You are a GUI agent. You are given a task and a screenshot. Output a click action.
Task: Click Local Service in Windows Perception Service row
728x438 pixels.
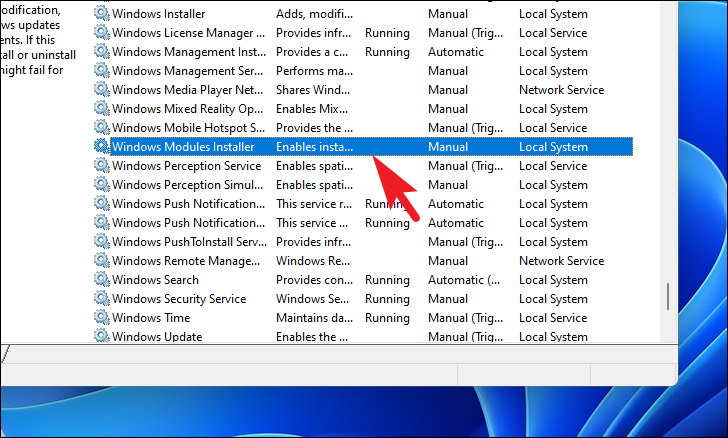coord(553,166)
